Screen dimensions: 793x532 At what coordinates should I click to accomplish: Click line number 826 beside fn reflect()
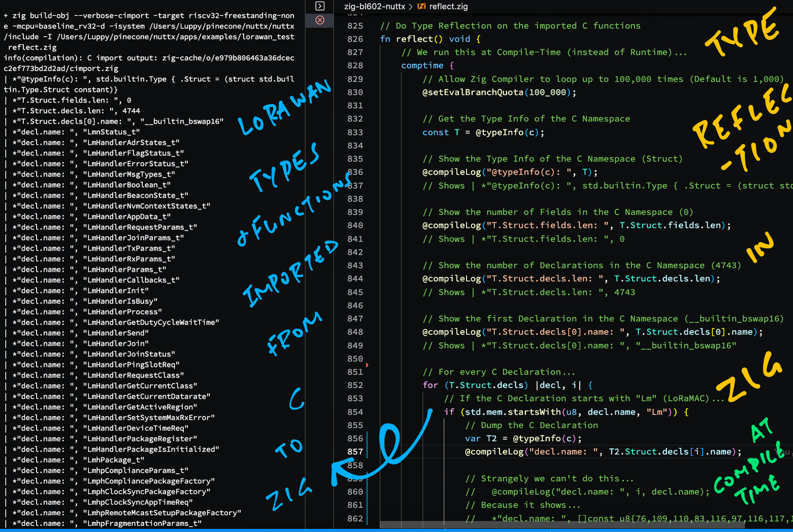click(x=355, y=39)
